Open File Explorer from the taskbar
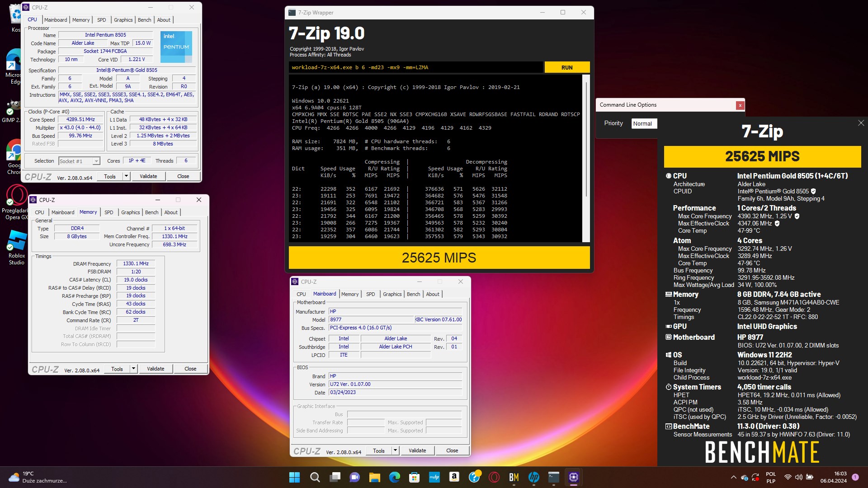The height and width of the screenshot is (488, 868). (375, 477)
